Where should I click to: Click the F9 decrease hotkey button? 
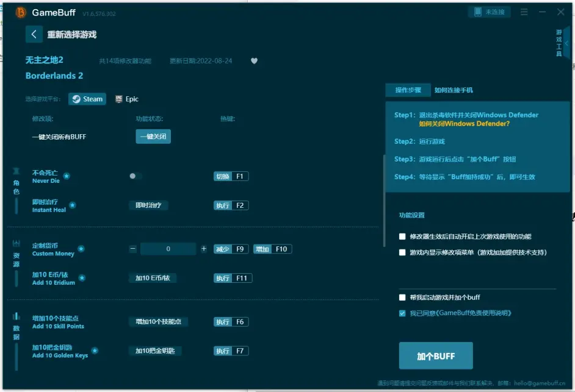click(x=231, y=249)
